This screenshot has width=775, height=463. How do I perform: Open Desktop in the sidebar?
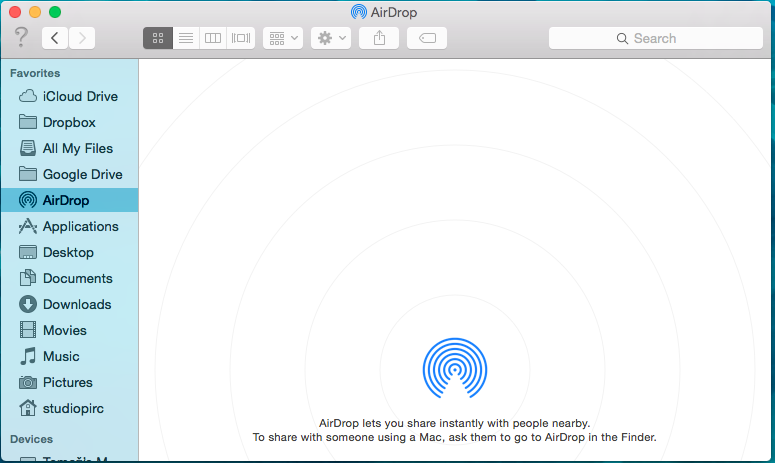point(69,252)
